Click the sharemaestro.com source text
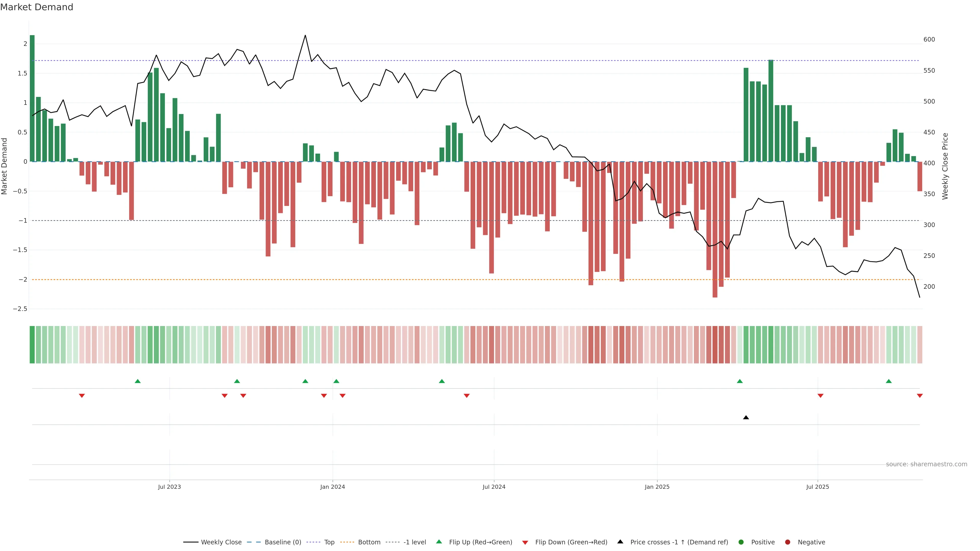 pos(926,464)
